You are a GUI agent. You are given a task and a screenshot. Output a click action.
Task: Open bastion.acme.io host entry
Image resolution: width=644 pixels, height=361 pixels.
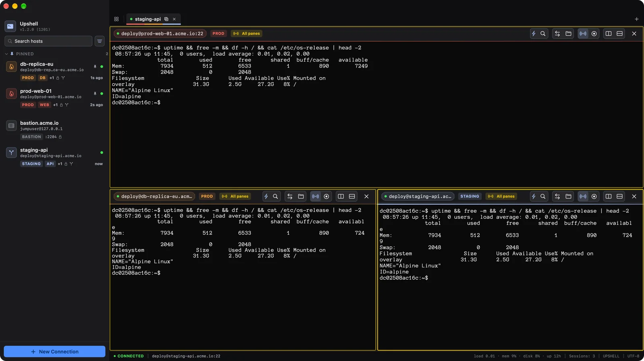click(x=55, y=129)
